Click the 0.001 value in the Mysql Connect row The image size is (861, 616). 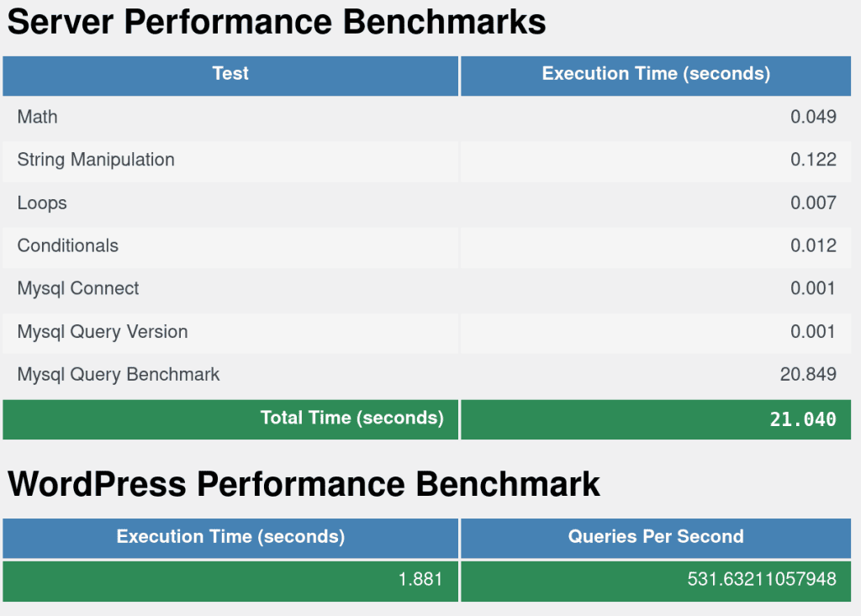[813, 289]
